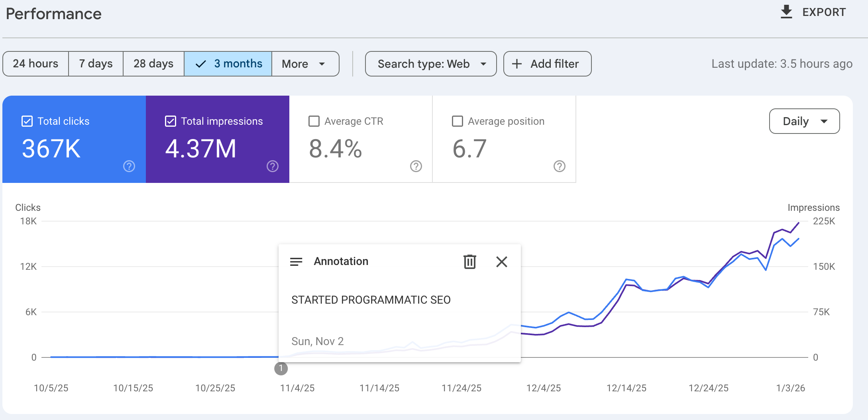Viewport: 868px width, 420px height.
Task: Open the More date range dropdown
Action: pos(305,64)
